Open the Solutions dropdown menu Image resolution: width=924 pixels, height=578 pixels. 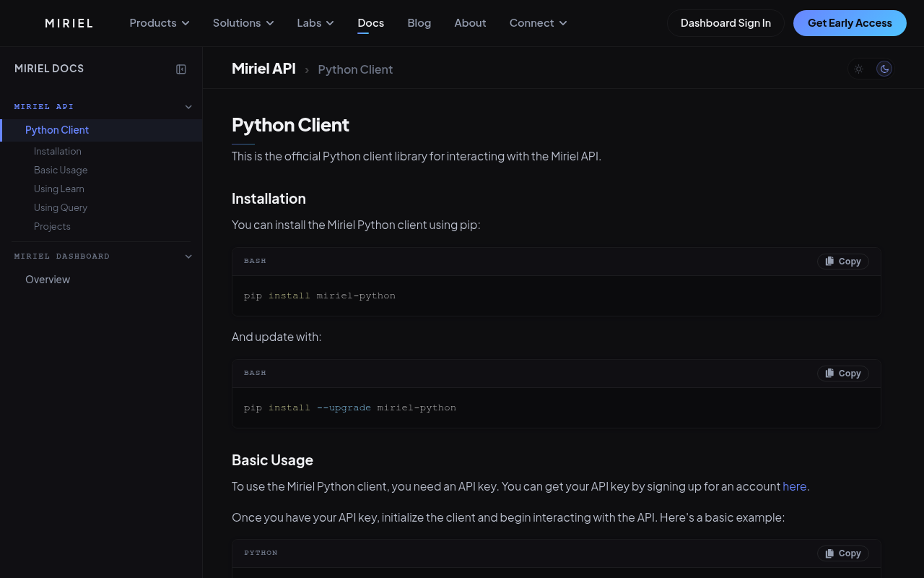tap(243, 23)
